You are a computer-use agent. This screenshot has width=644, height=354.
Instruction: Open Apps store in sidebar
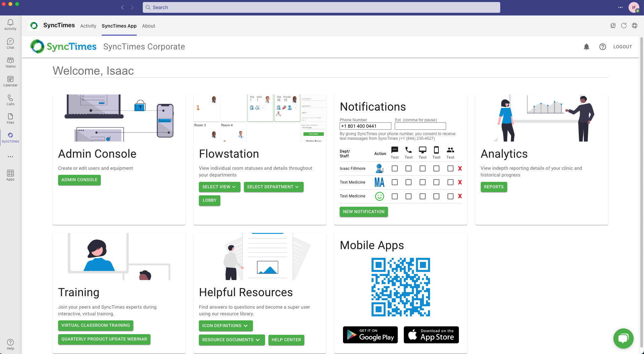pyautogui.click(x=10, y=175)
